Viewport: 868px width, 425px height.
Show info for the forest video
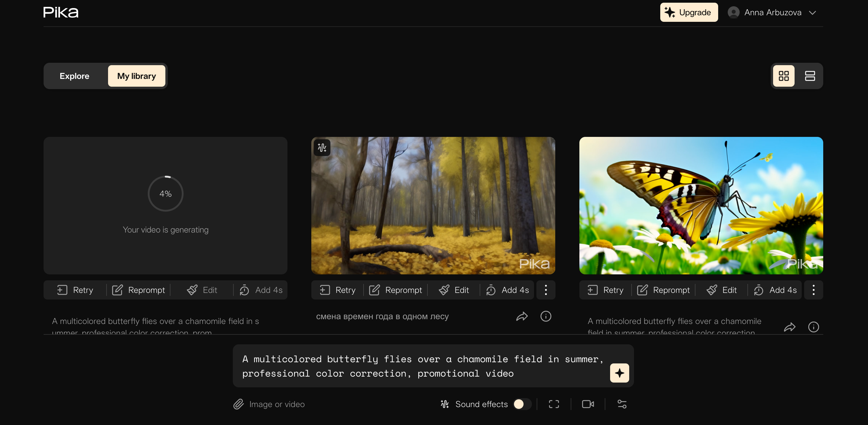tap(546, 316)
